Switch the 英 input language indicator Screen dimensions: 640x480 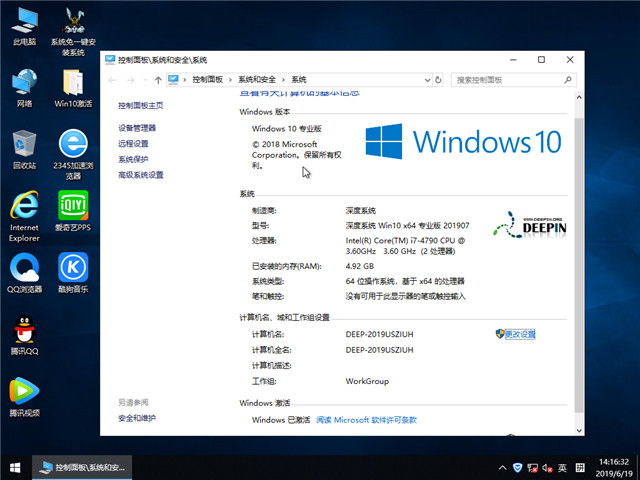(562, 468)
